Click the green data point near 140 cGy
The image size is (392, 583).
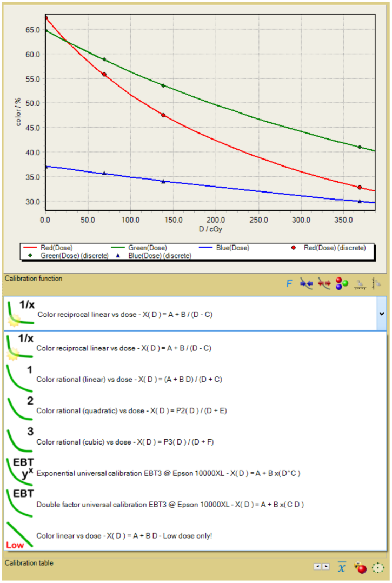coord(163,85)
